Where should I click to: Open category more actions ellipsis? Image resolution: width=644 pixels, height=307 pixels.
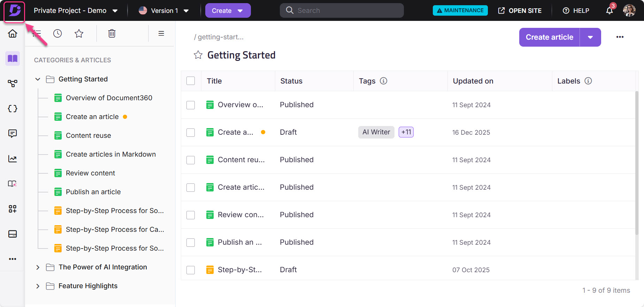pyautogui.click(x=620, y=37)
